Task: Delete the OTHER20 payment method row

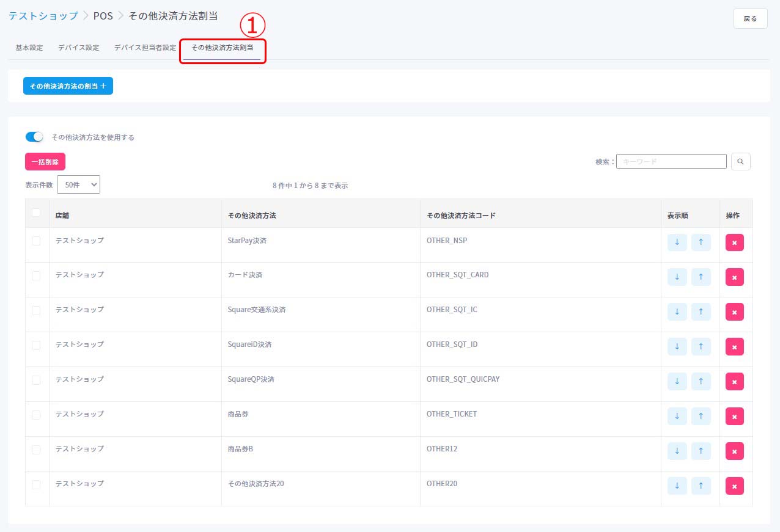Action: coord(734,486)
